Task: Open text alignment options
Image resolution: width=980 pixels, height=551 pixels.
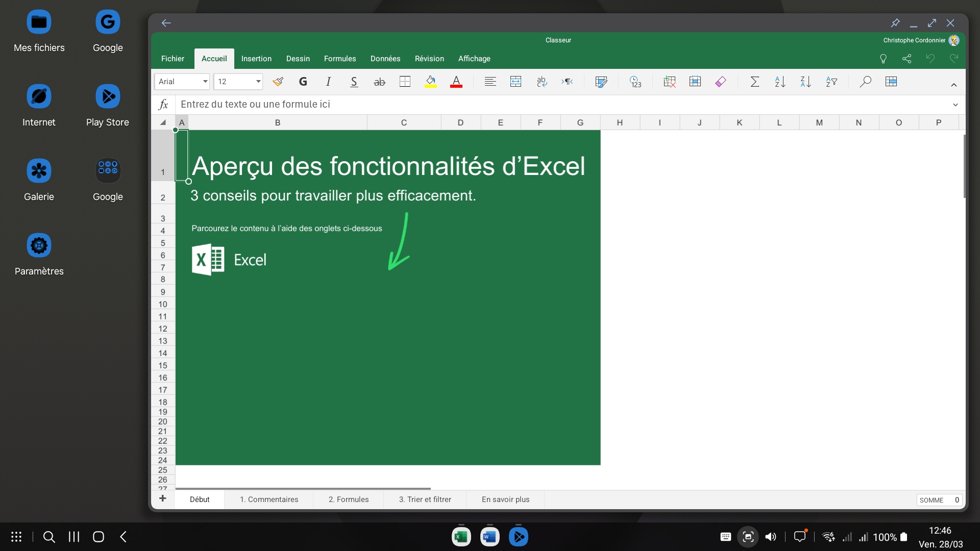Action: [x=490, y=82]
